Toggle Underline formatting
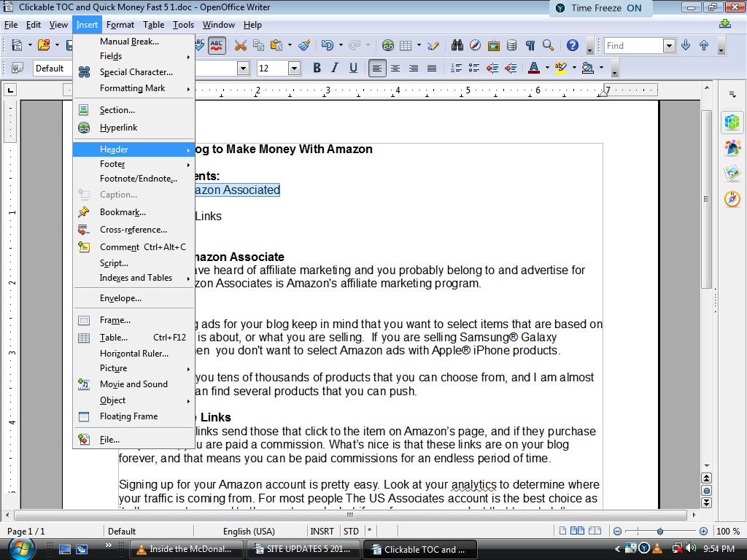The width and height of the screenshot is (747, 560). coord(353,68)
